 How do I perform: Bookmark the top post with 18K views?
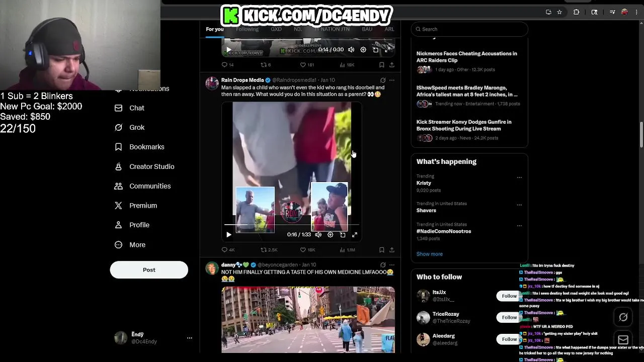tap(382, 65)
